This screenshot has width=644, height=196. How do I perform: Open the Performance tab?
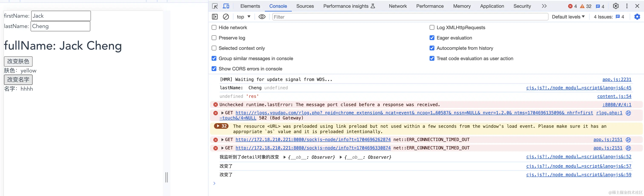coord(430,6)
